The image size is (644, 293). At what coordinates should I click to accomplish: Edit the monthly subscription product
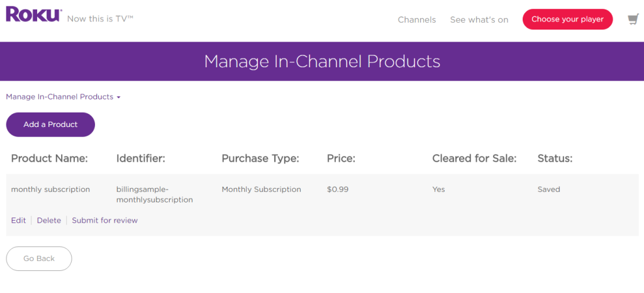(x=18, y=220)
